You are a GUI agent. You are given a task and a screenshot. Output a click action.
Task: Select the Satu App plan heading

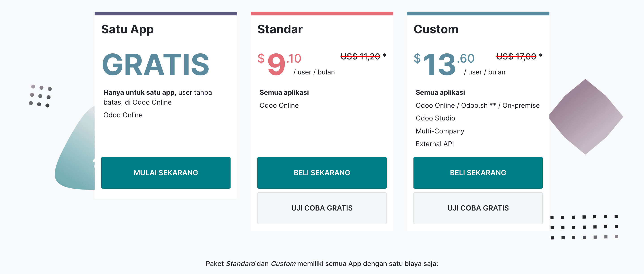127,29
